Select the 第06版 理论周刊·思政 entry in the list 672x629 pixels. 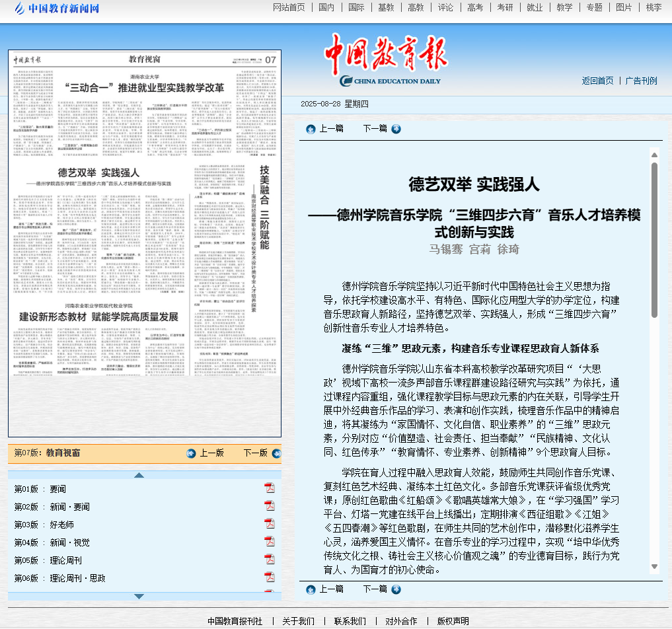77,578
